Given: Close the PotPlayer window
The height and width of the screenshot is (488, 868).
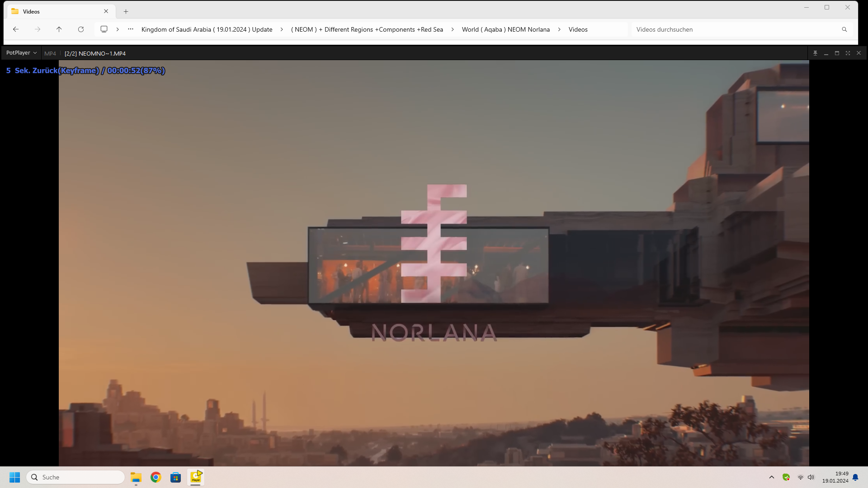Looking at the screenshot, I should pos(859,53).
